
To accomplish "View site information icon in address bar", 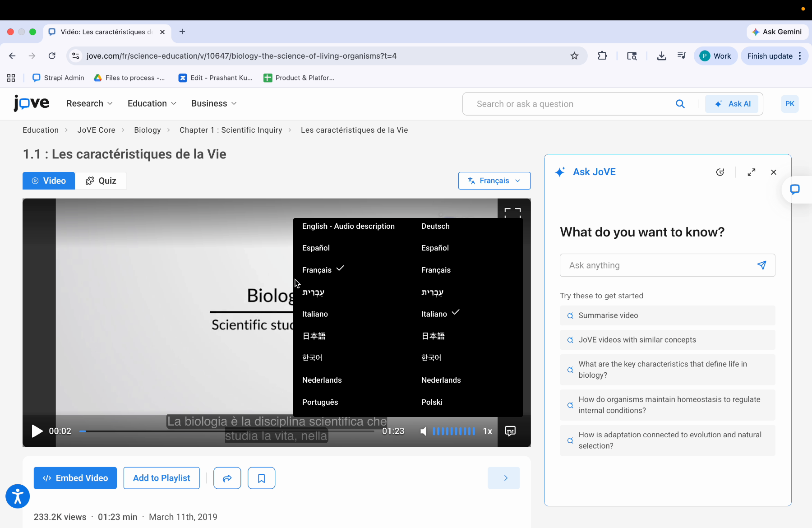I will [76, 56].
